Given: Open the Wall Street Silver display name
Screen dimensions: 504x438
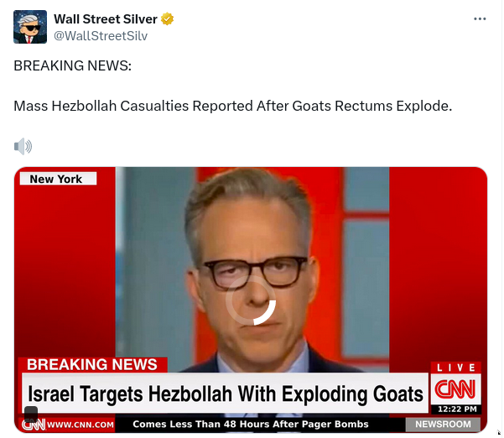Looking at the screenshot, I should (x=106, y=19).
